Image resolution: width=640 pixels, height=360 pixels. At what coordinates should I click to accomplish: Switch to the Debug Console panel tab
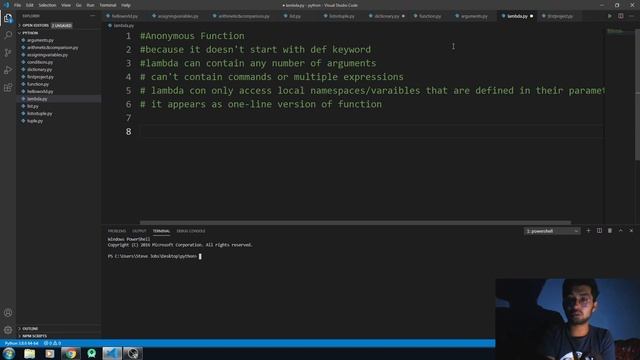click(x=191, y=231)
